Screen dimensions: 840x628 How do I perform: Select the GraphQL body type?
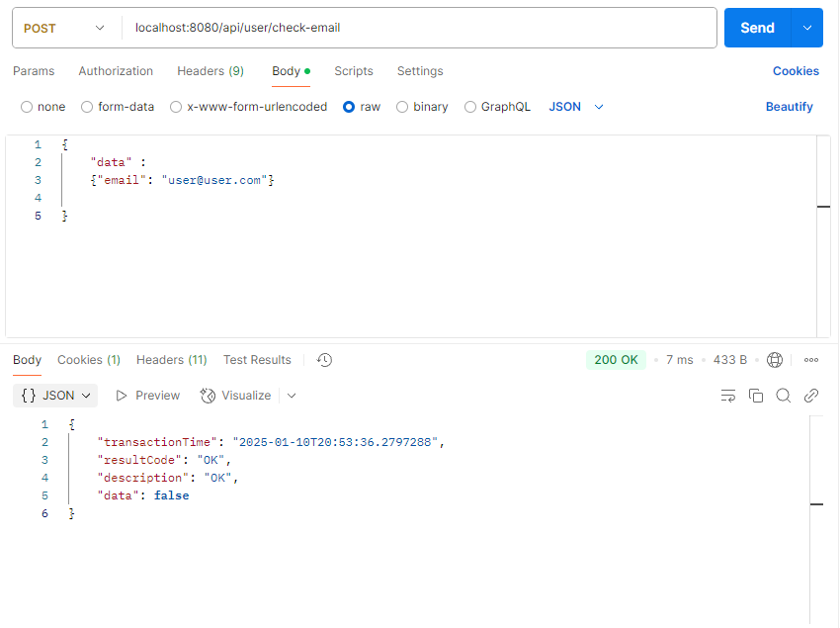469,107
